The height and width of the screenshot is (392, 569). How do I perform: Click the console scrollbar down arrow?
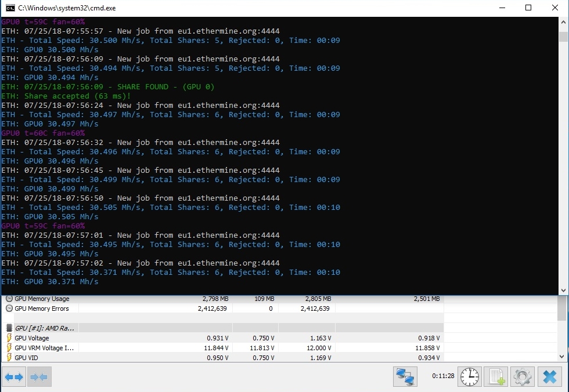point(563,289)
